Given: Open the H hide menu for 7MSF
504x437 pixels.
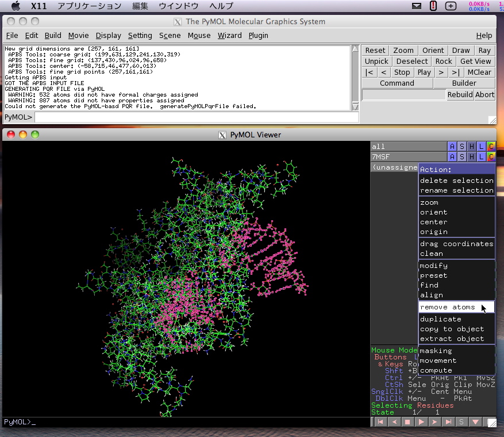Looking at the screenshot, I should pyautogui.click(x=472, y=157).
